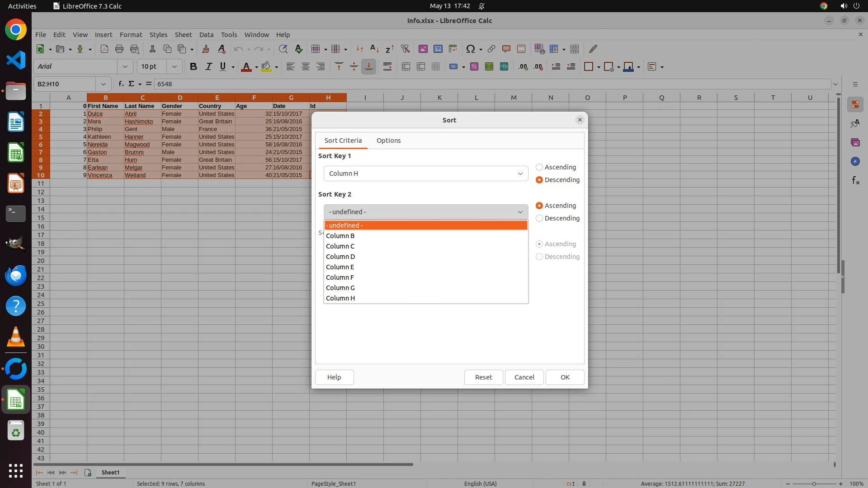Image resolution: width=868 pixels, height=488 pixels.
Task: Switch to the Options tab
Action: pos(388,141)
